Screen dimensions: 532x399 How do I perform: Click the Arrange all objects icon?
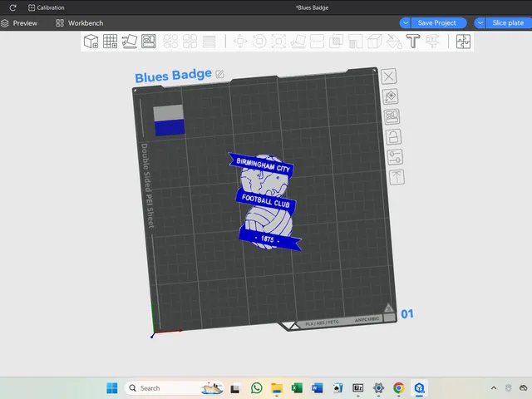[x=149, y=42]
